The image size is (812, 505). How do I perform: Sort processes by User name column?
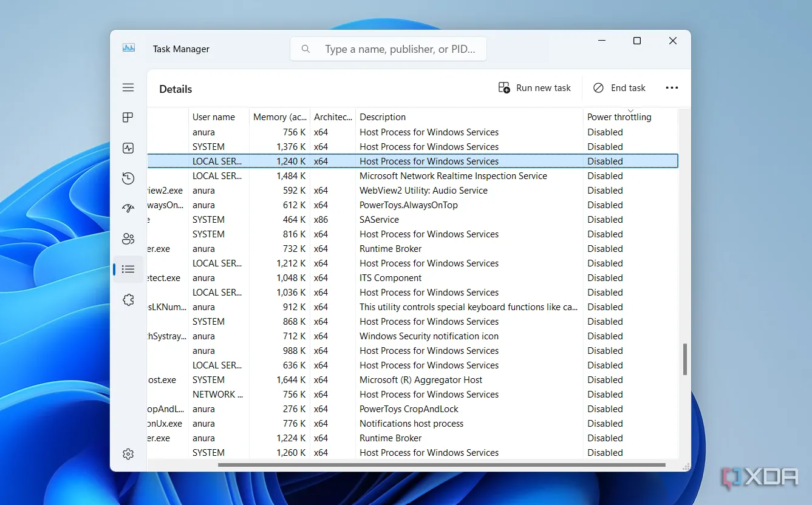click(213, 117)
